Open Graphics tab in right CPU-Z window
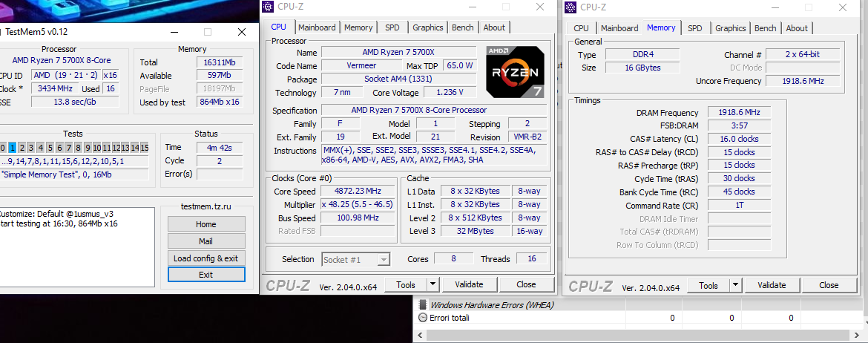 731,27
